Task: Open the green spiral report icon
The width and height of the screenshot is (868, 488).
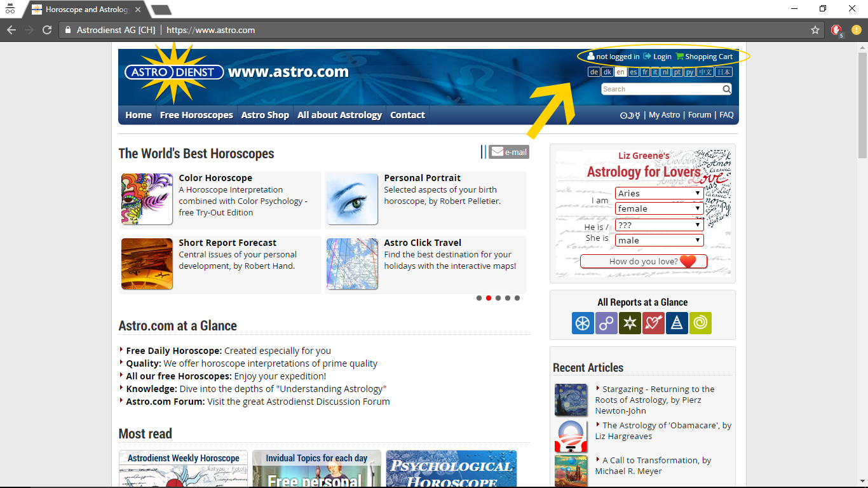Action: tap(700, 323)
